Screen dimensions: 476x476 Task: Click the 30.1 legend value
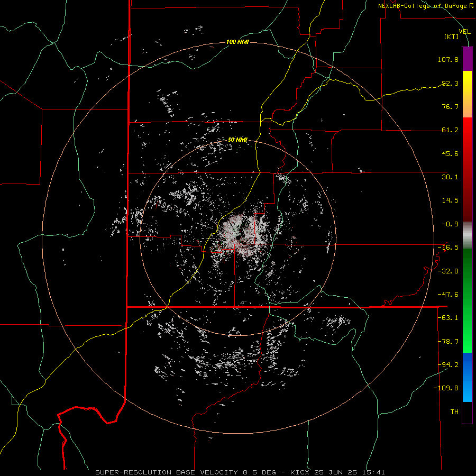[x=450, y=177]
